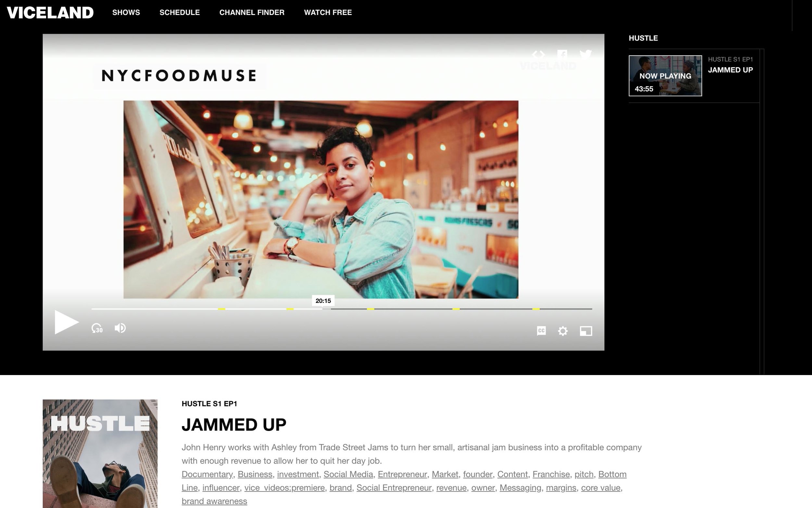Open WATCH FREE in navigation

[328, 12]
